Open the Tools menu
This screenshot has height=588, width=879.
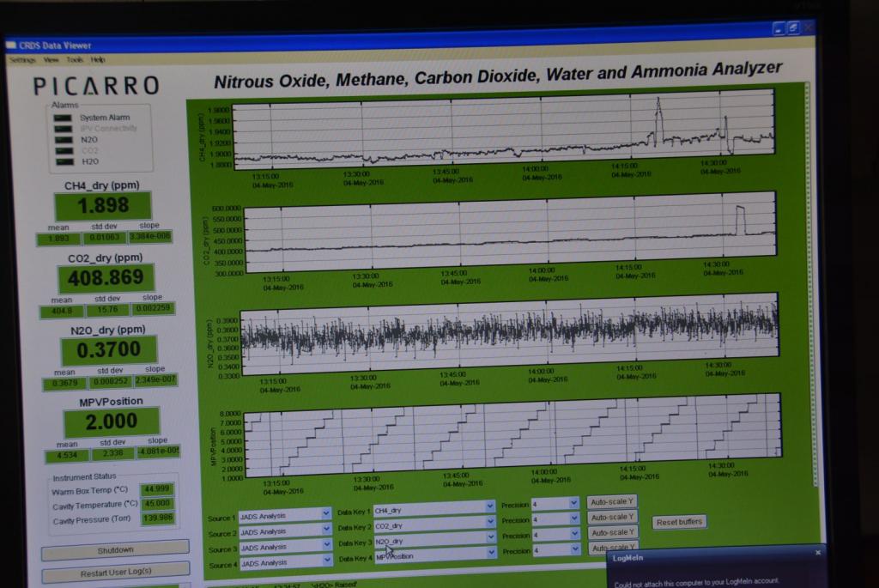[75, 60]
